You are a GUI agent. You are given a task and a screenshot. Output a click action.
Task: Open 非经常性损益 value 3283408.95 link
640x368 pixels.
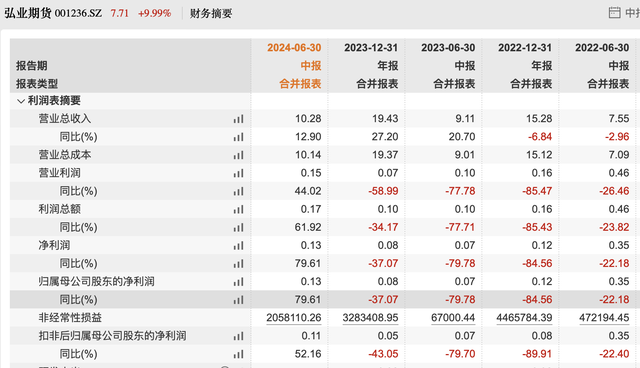[x=370, y=318]
